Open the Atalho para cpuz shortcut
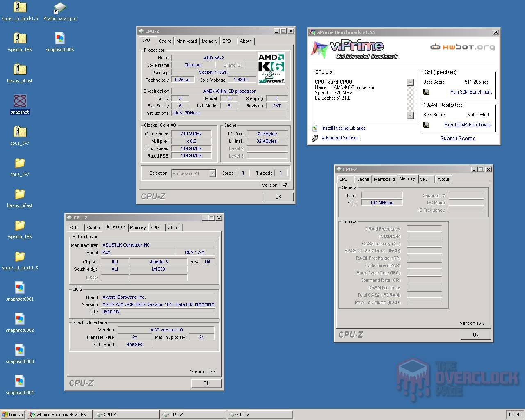 click(x=60, y=7)
